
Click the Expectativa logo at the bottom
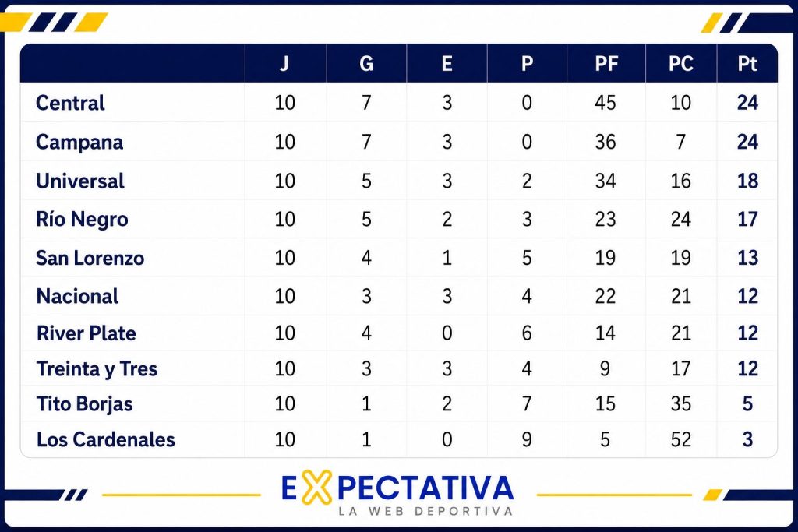pos(397,492)
